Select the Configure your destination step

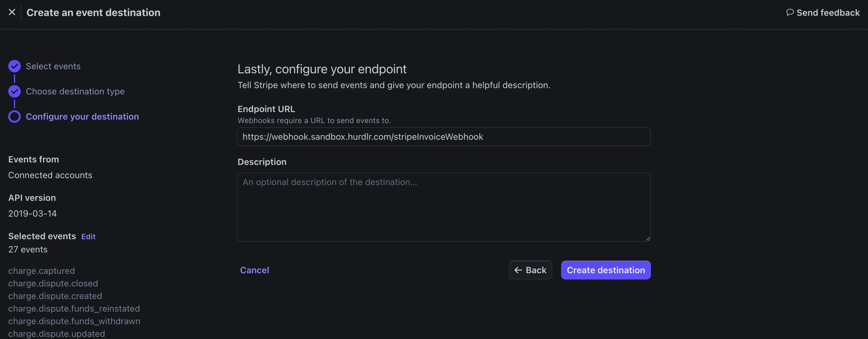pyautogui.click(x=82, y=116)
